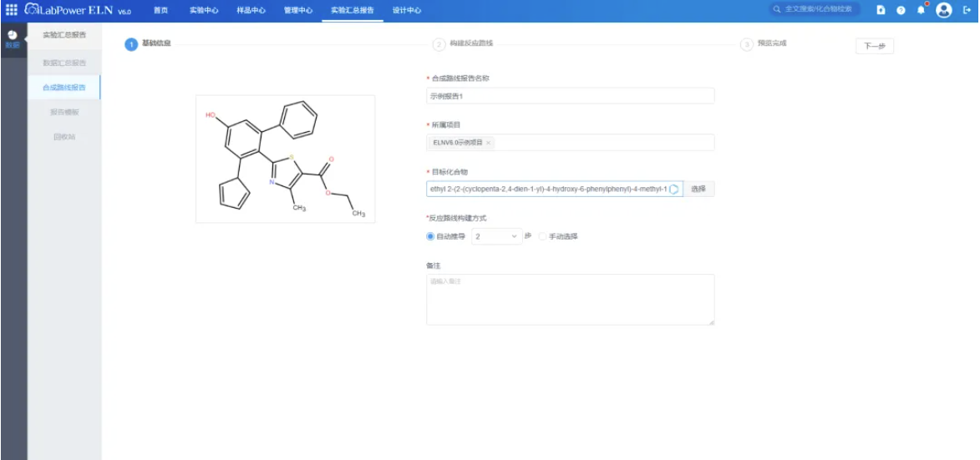Click the 备注 remarks text area
The height and width of the screenshot is (460, 980).
coord(570,300)
